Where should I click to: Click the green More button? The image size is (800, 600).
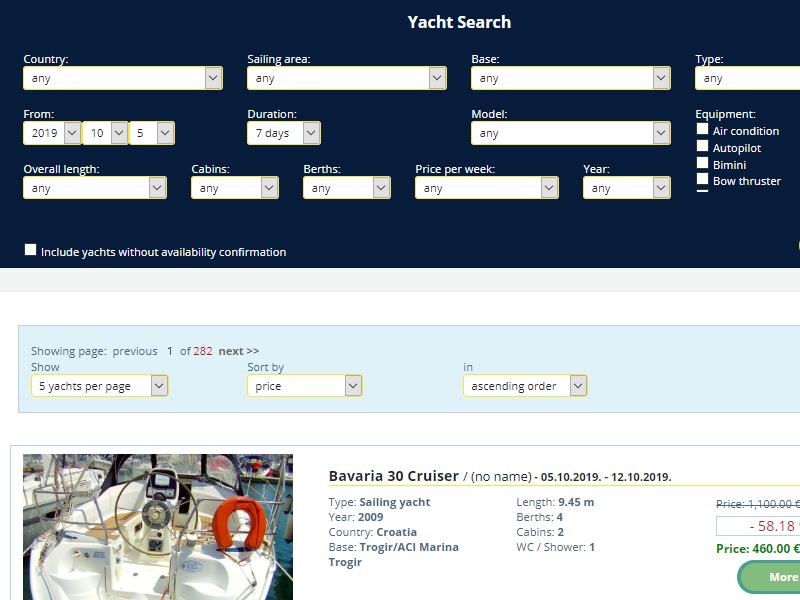point(769,577)
